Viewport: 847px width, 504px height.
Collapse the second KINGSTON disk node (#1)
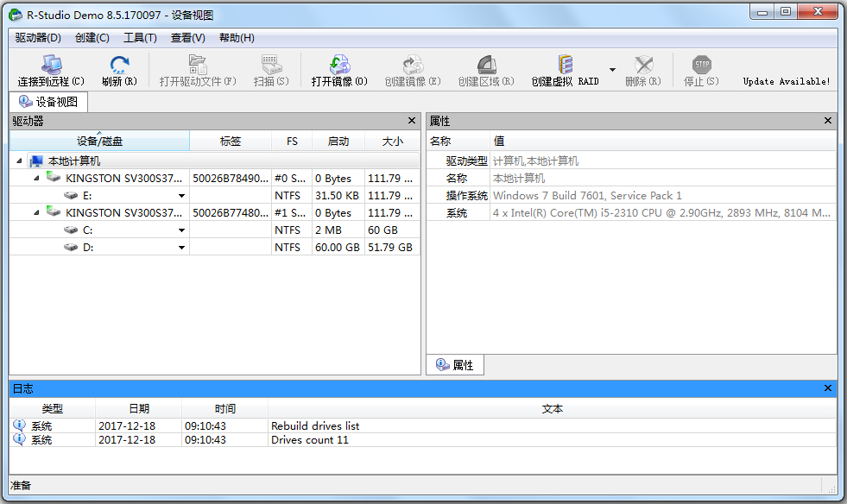36,213
